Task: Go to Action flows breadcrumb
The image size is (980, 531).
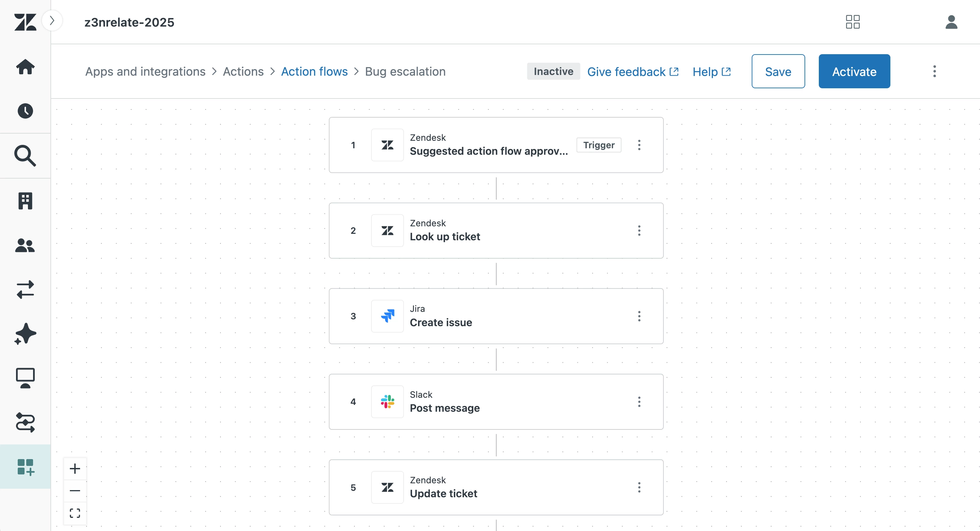Action: [314, 71]
